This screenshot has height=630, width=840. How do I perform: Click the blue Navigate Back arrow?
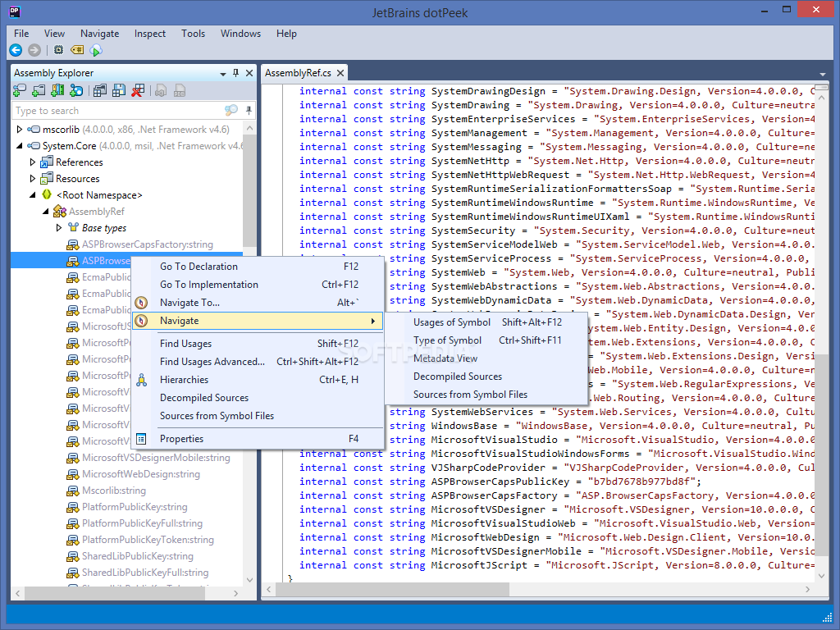tap(16, 50)
